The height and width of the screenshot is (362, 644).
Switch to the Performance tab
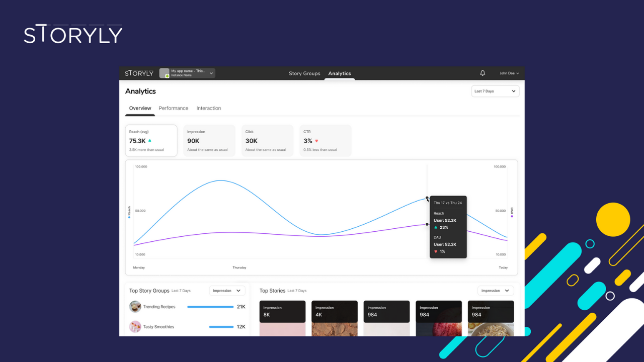[x=173, y=108]
